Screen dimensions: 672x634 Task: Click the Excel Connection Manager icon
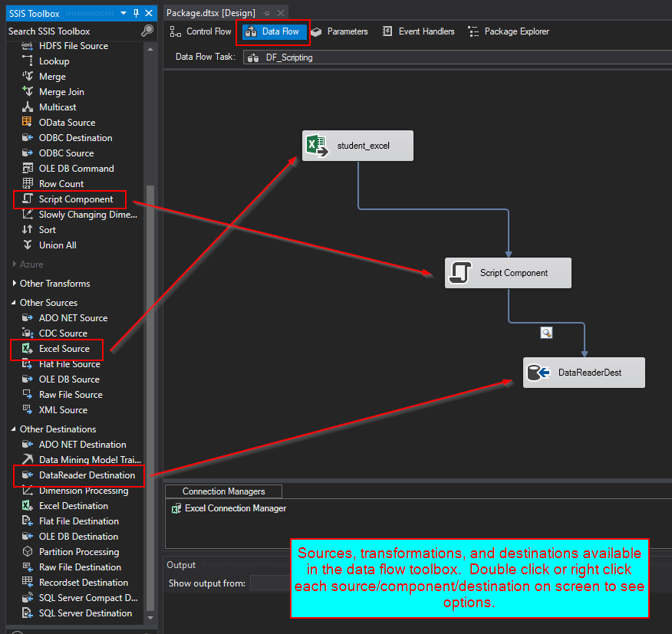[x=176, y=508]
